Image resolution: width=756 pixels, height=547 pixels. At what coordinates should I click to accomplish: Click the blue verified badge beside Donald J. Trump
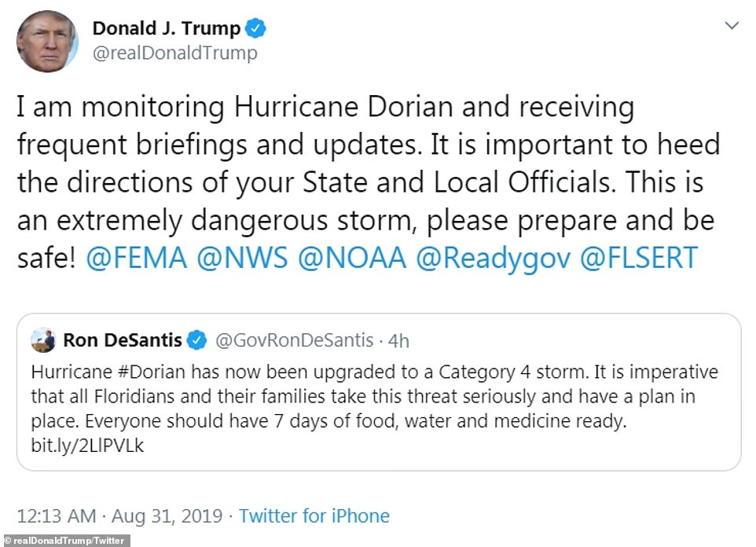coord(256,29)
